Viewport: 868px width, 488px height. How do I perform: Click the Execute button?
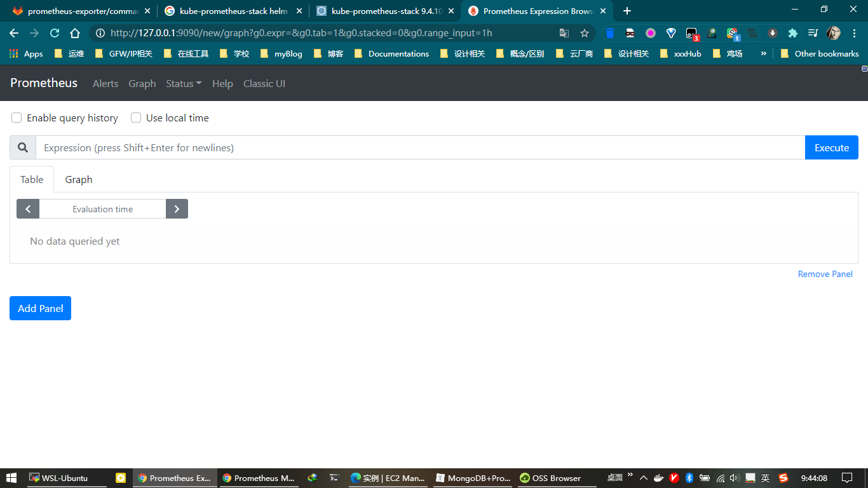pyautogui.click(x=832, y=147)
